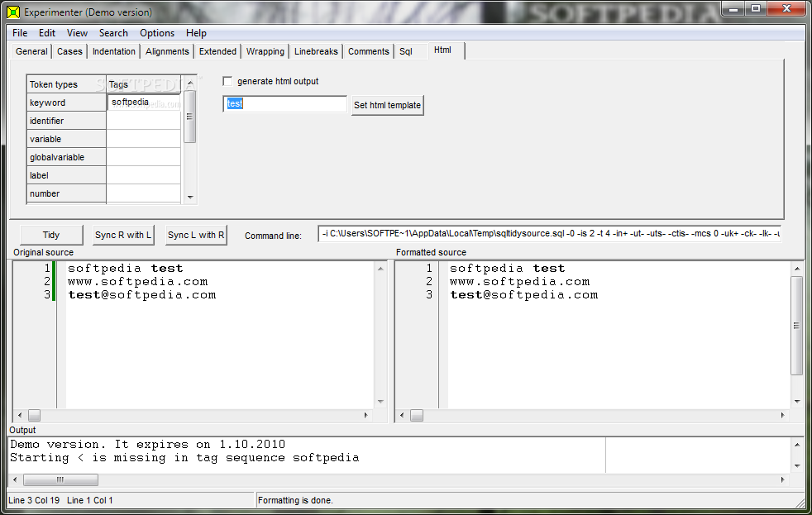The image size is (812, 515).
Task: Click test@softpedia.com line in Formatted source
Action: (x=523, y=294)
